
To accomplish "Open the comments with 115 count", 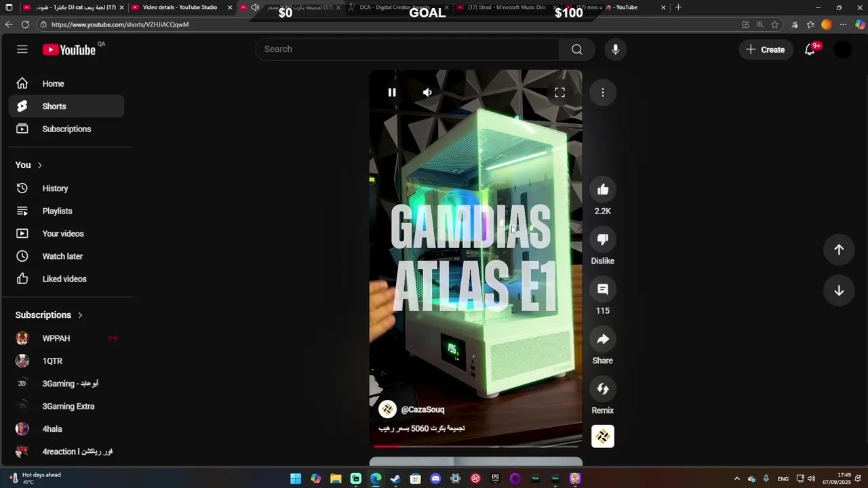I will 603,289.
